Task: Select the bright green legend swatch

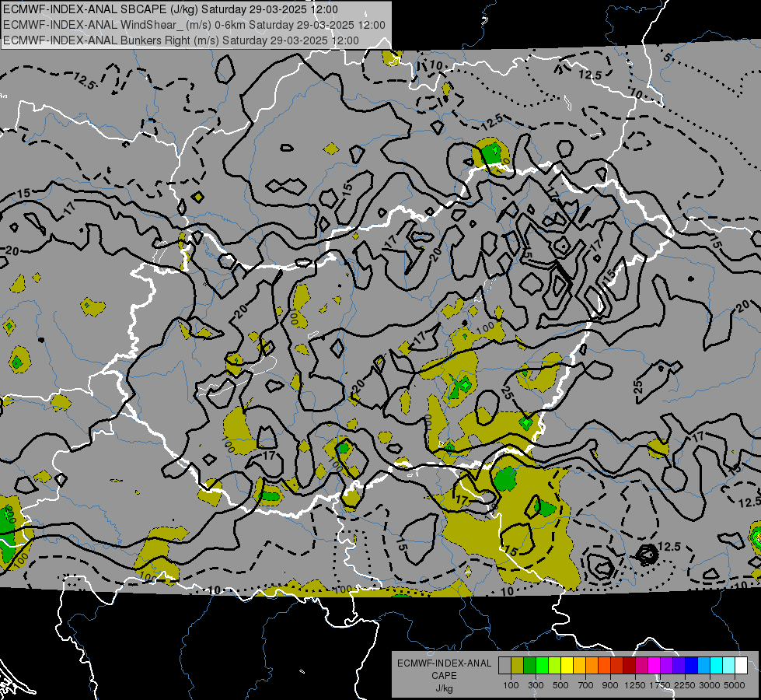Action: (x=542, y=666)
